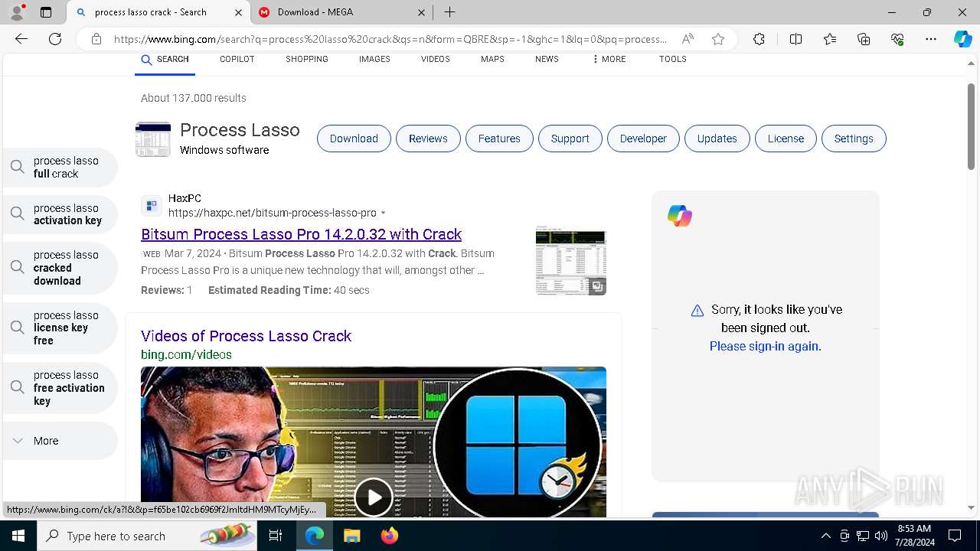
Task: Open the Favorites list
Action: 830,39
